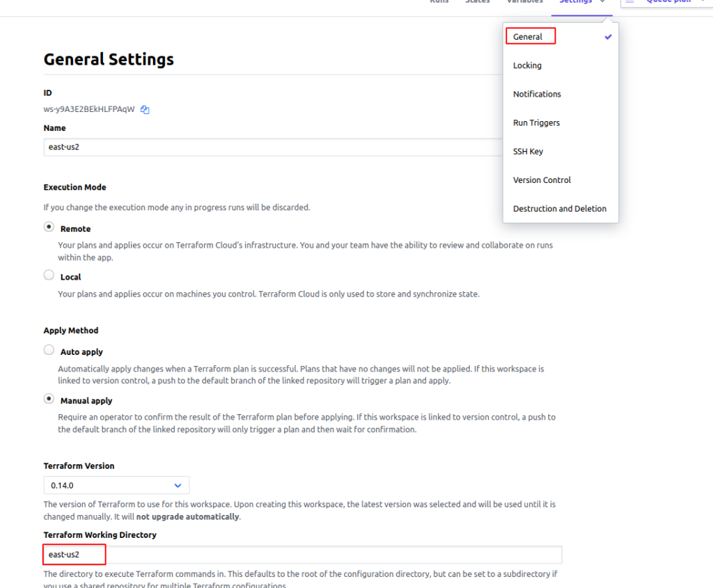Copy the workspace ID with the clipboard icon
The height and width of the screenshot is (588, 713).
pyautogui.click(x=145, y=109)
